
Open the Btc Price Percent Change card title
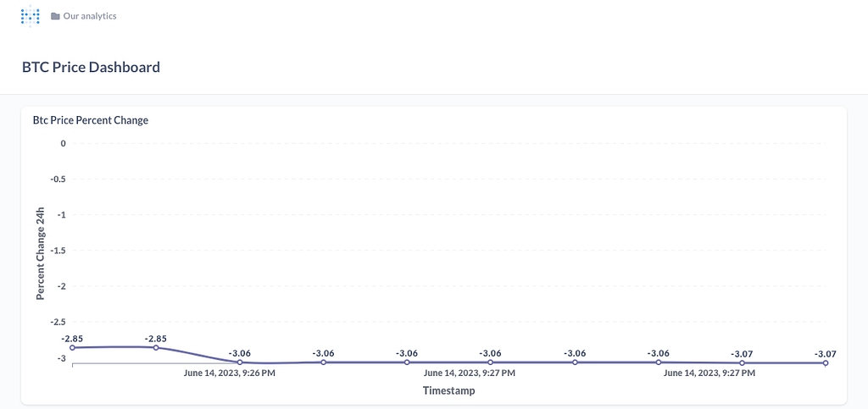pyautogui.click(x=91, y=120)
